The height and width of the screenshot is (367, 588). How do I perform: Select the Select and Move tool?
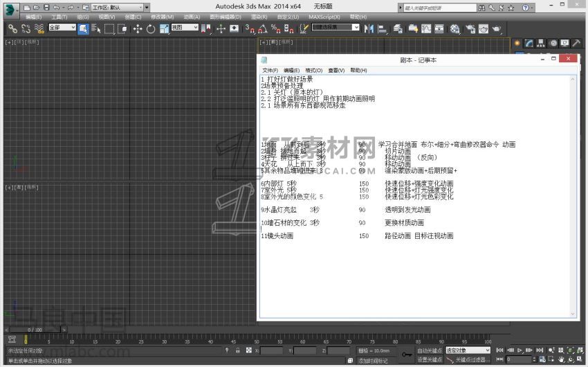pyautogui.click(x=137, y=28)
